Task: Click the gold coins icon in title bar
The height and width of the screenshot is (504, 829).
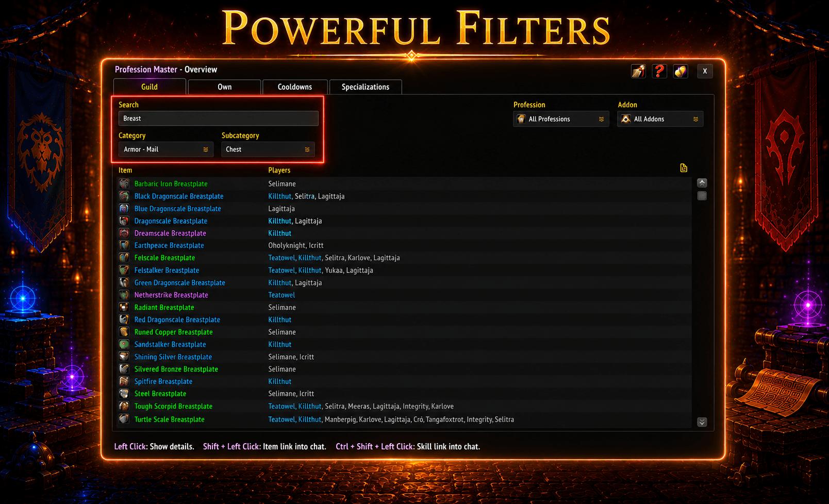Action: click(x=681, y=71)
